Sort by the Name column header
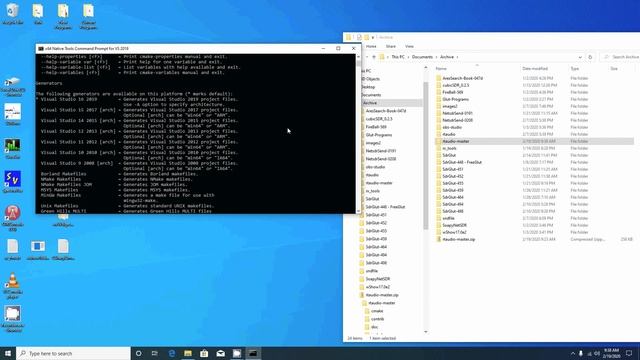 pyautogui.click(x=441, y=69)
